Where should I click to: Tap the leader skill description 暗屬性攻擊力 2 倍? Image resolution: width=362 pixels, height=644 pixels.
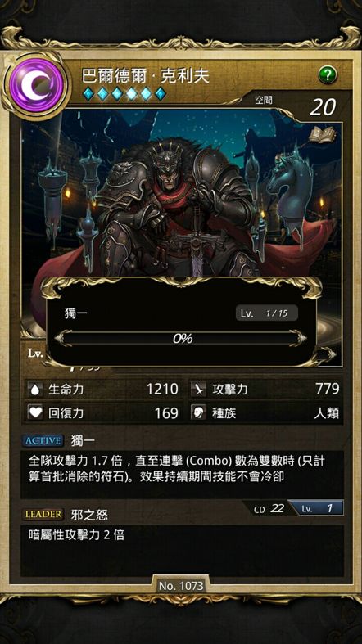(76, 535)
